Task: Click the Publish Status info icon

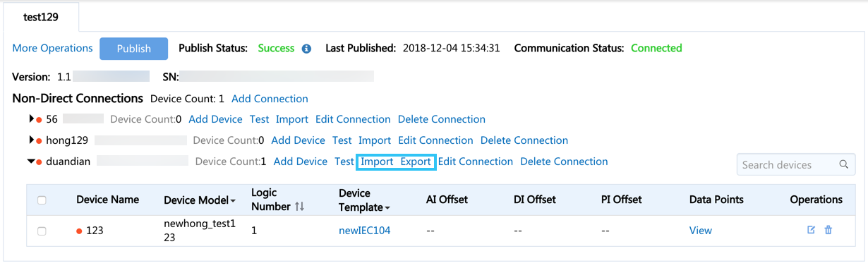Action: [306, 49]
